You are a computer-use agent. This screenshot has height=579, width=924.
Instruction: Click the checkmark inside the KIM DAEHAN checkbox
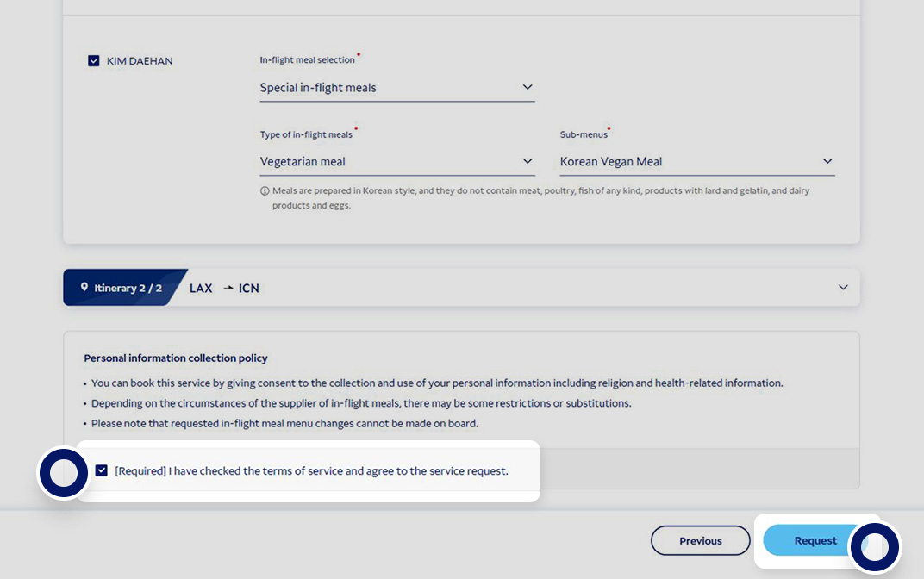point(93,60)
